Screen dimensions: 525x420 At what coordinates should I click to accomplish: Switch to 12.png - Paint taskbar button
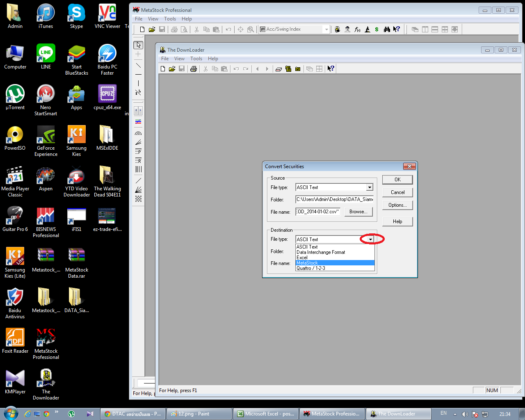[x=199, y=414]
